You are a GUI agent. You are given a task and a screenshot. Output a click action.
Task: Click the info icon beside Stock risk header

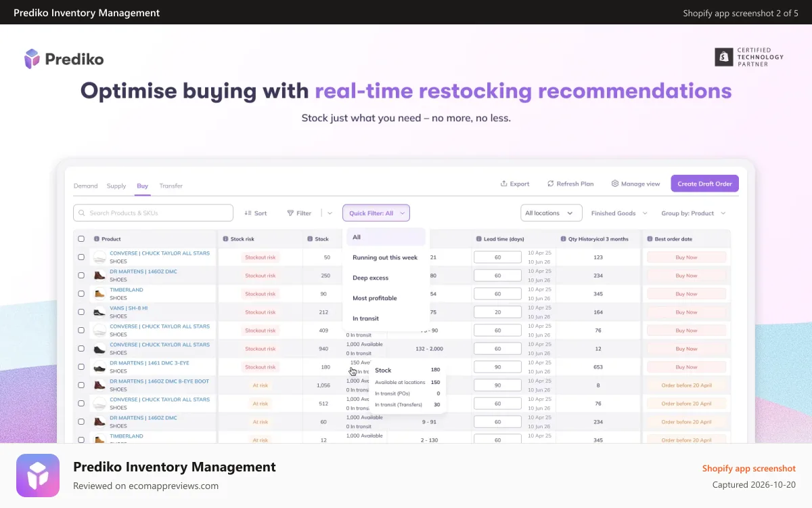pos(225,239)
